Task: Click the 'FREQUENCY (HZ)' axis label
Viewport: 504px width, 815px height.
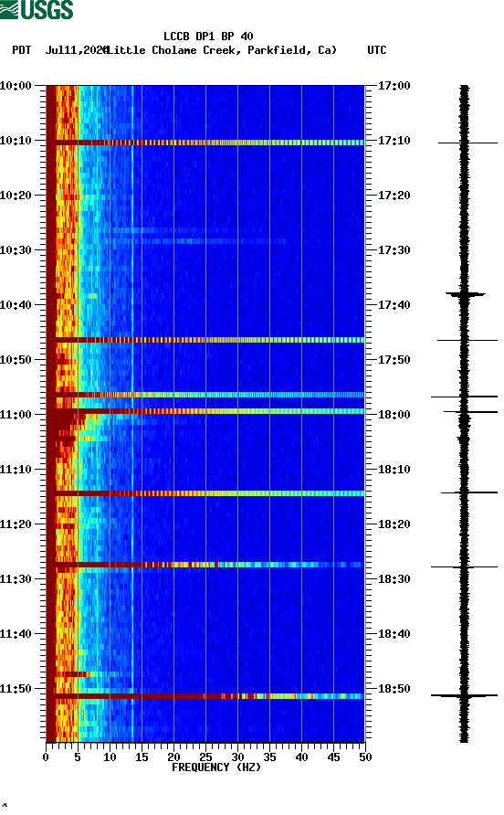Action: pos(216,767)
